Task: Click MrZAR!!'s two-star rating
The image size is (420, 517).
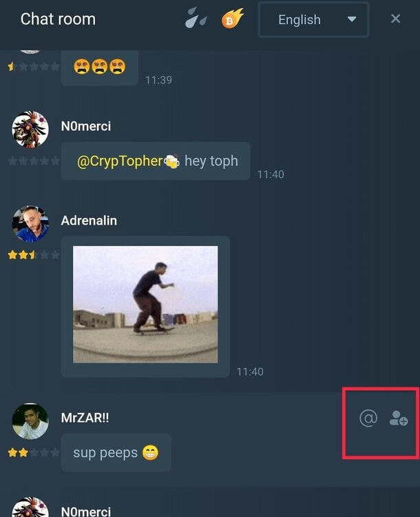Action: [34, 452]
